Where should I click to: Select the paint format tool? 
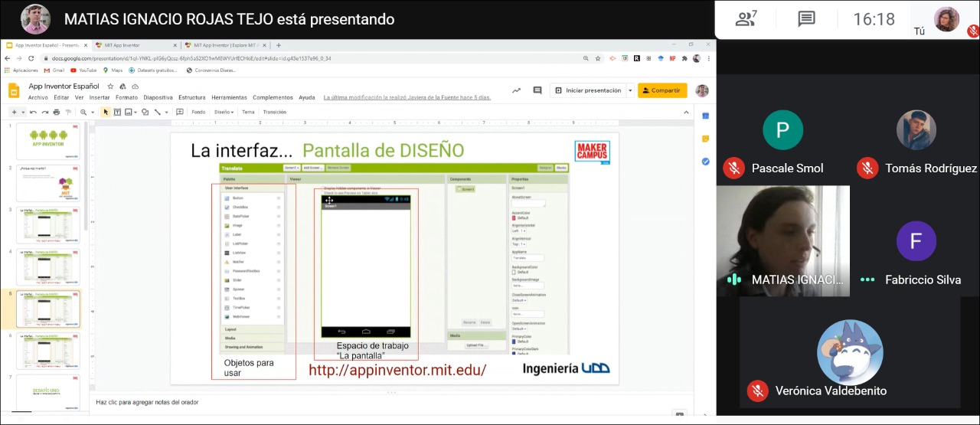pos(67,112)
